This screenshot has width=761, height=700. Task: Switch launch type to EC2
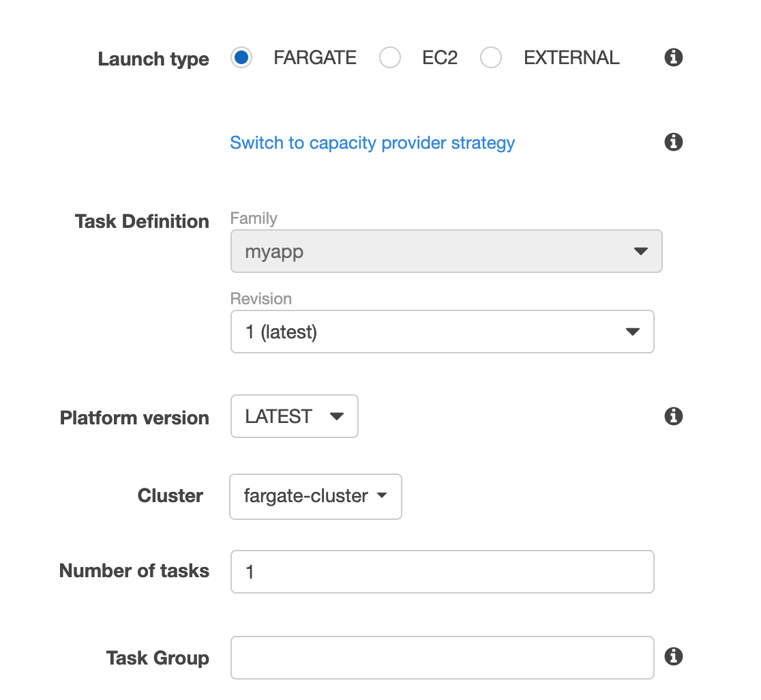[x=390, y=58]
